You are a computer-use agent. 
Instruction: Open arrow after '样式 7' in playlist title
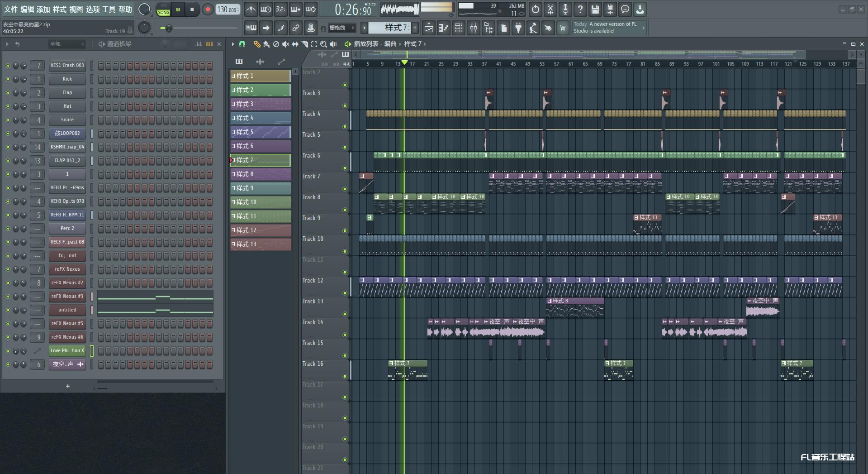point(425,44)
